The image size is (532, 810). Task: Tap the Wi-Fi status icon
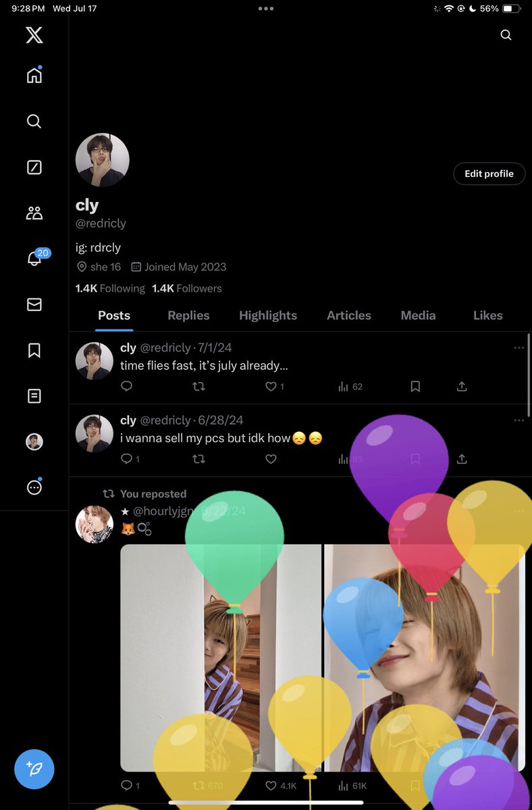[x=448, y=9]
